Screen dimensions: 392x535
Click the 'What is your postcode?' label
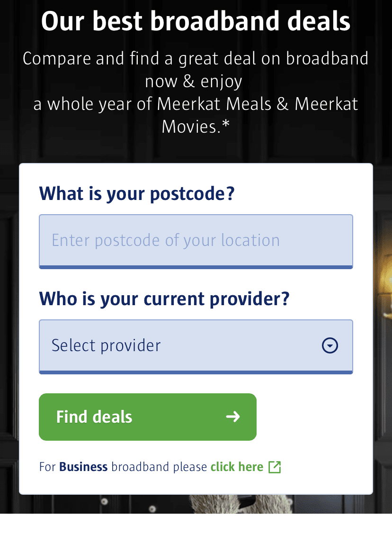137,193
